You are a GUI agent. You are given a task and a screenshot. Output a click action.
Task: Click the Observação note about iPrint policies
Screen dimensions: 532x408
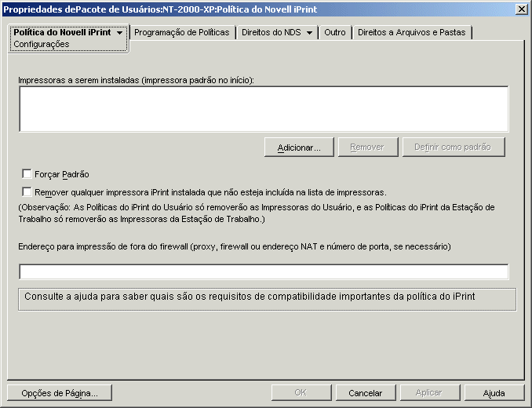coord(257,213)
